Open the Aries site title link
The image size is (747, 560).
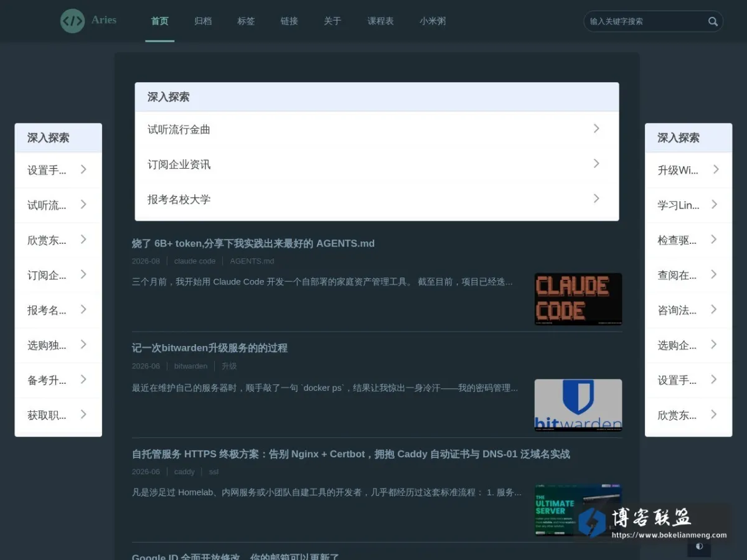coord(104,20)
